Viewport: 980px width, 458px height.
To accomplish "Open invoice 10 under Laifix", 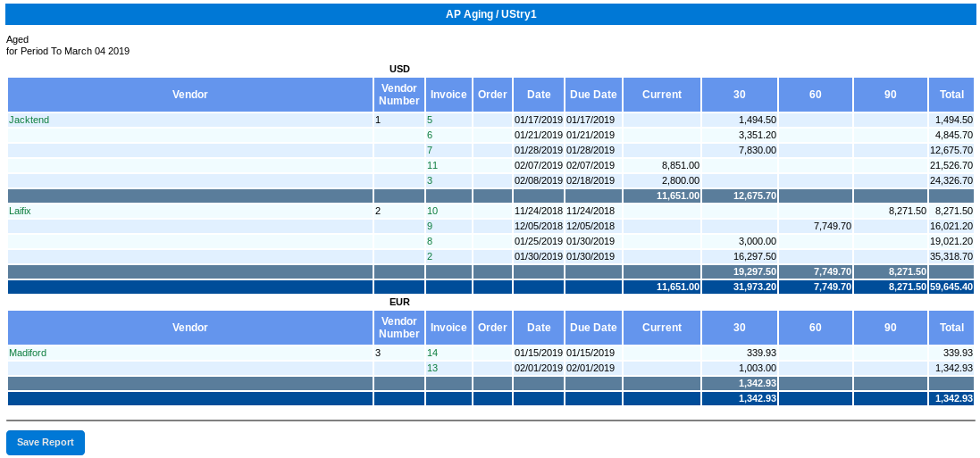I will point(432,212).
